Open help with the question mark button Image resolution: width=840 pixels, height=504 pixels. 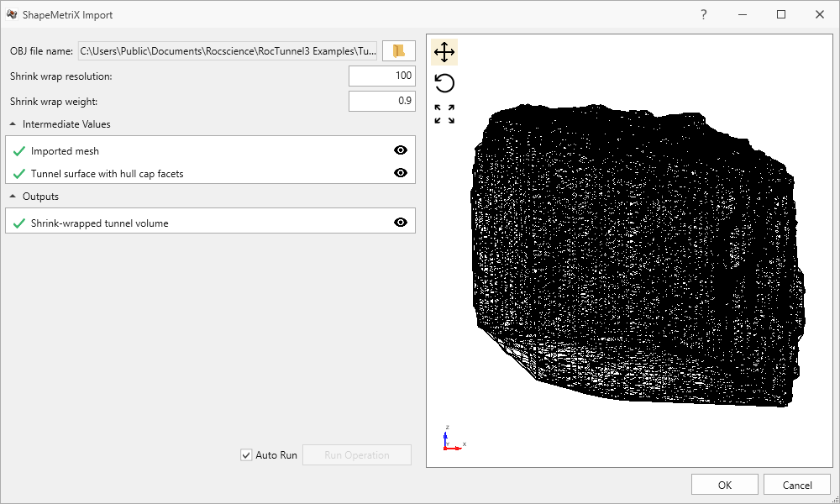tap(703, 14)
